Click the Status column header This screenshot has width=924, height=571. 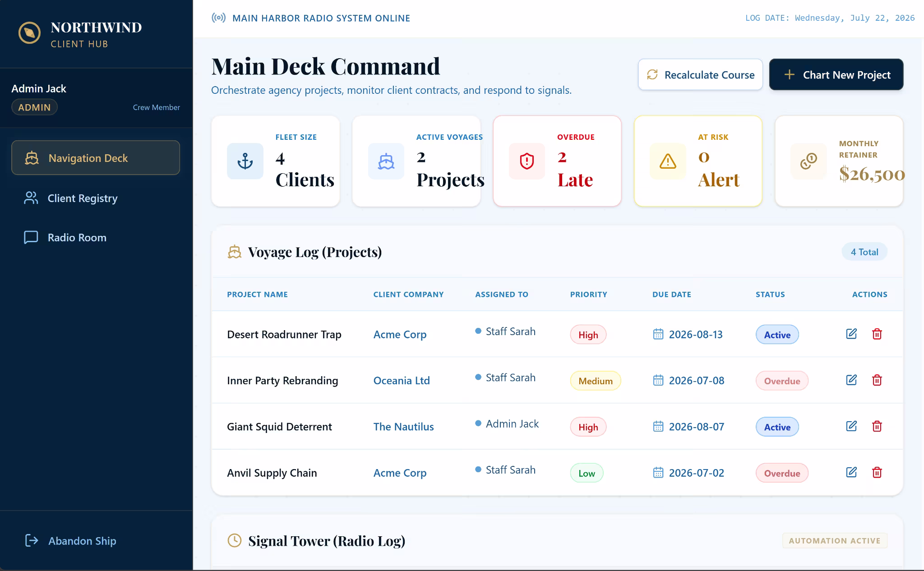click(x=770, y=294)
